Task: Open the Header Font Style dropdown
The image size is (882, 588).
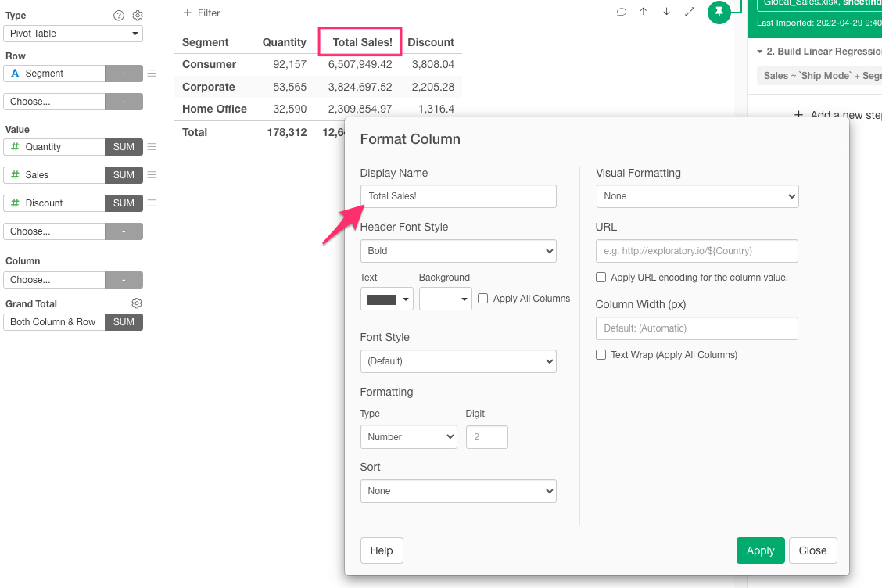Action: [x=457, y=251]
